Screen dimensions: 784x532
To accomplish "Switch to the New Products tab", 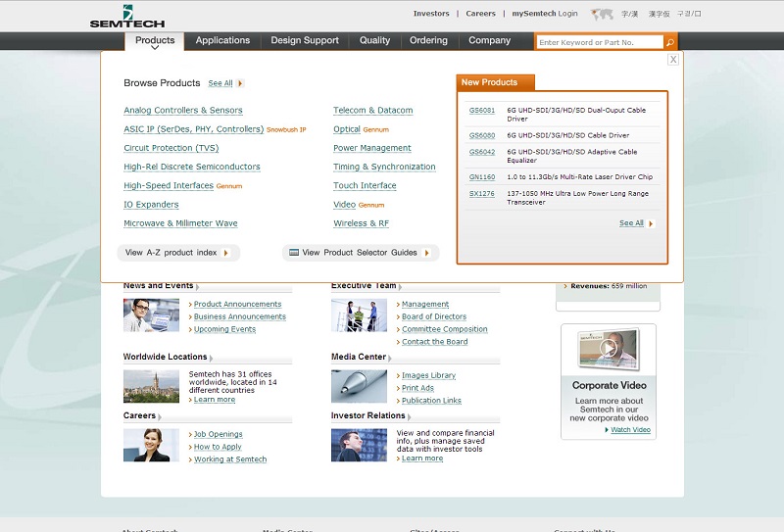I will click(x=495, y=82).
